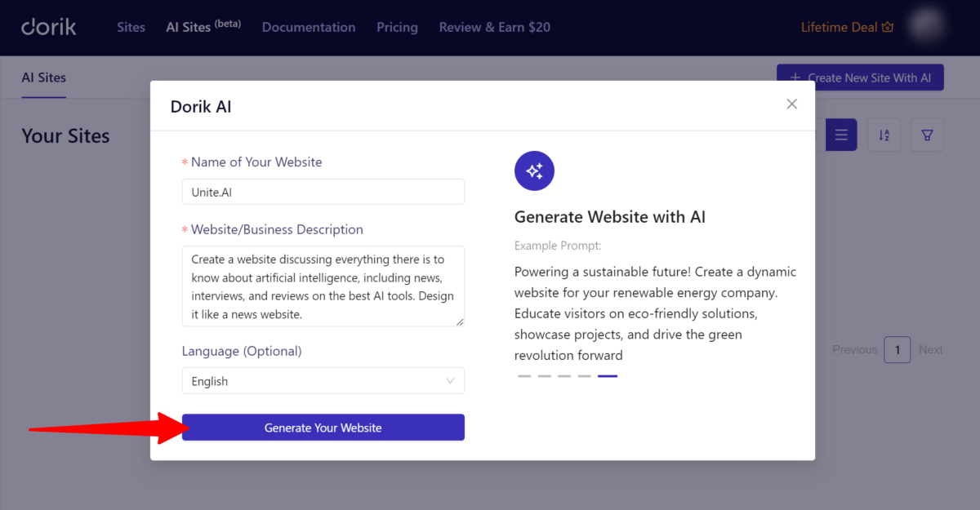Click the Language (Optional) label
This screenshot has width=980, height=510.
tap(242, 351)
